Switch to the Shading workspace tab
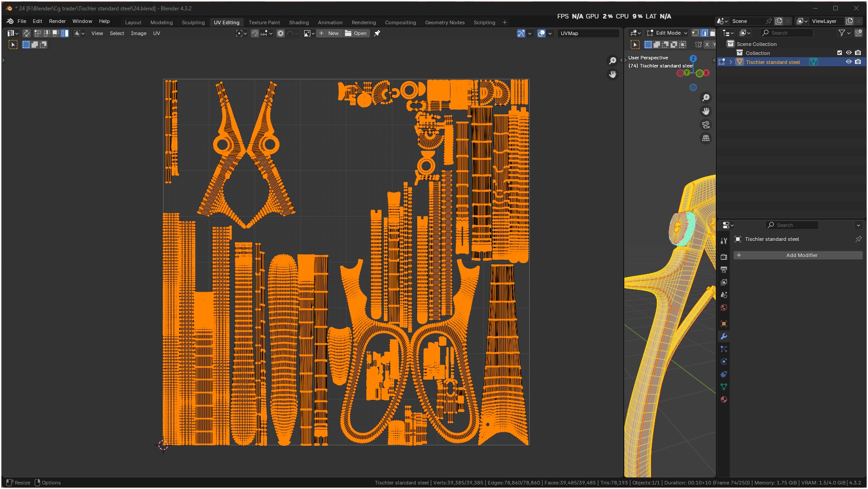The image size is (868, 489). click(299, 23)
